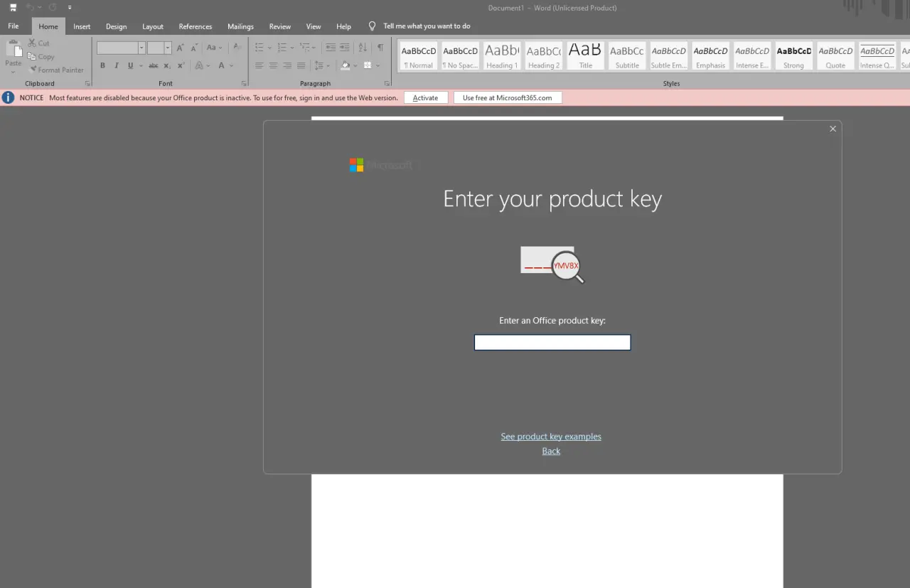Click the Increase Indent icon
This screenshot has height=588, width=910.
(x=345, y=48)
